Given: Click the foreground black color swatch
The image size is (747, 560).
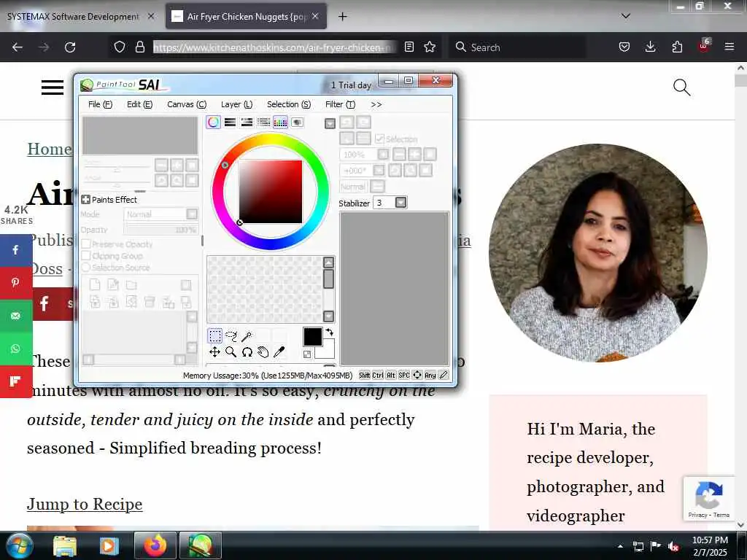Looking at the screenshot, I should [x=312, y=337].
